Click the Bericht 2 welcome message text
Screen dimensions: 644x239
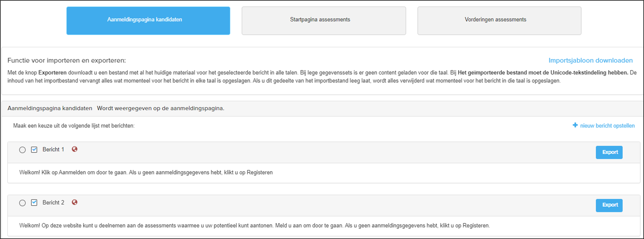coord(254,226)
